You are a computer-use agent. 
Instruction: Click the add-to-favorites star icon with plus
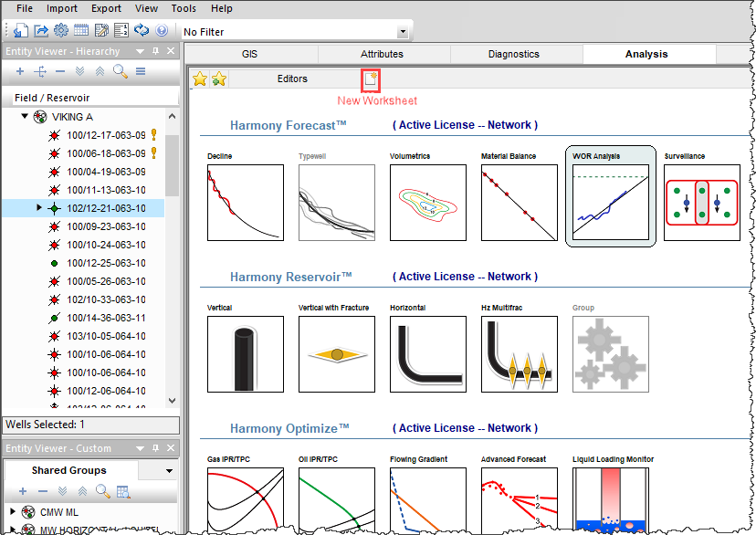pyautogui.click(x=219, y=79)
